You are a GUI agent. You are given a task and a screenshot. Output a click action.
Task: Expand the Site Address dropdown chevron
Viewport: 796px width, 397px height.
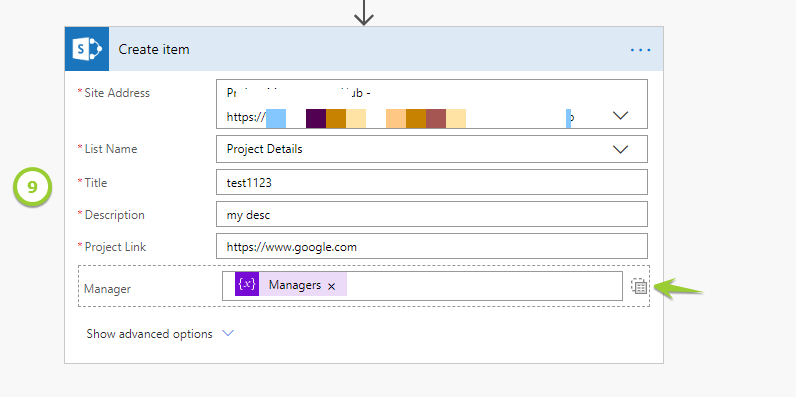pyautogui.click(x=620, y=115)
